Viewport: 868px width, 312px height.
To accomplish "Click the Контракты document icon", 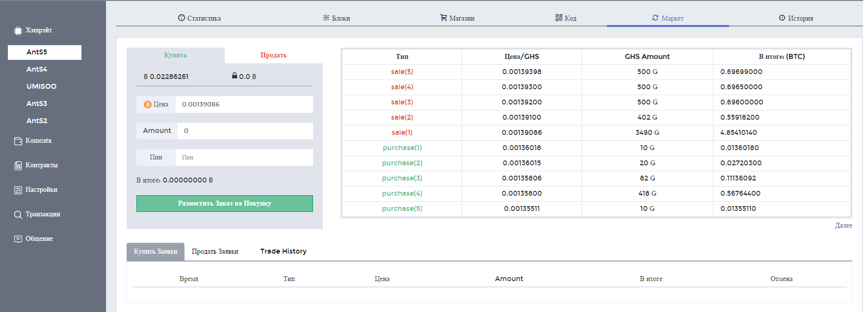I will pyautogui.click(x=18, y=165).
